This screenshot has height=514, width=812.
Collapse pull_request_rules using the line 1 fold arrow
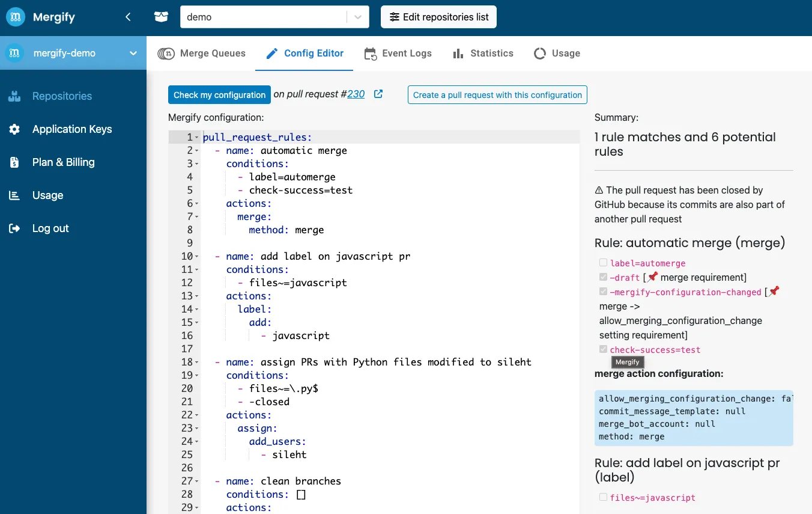pos(196,137)
